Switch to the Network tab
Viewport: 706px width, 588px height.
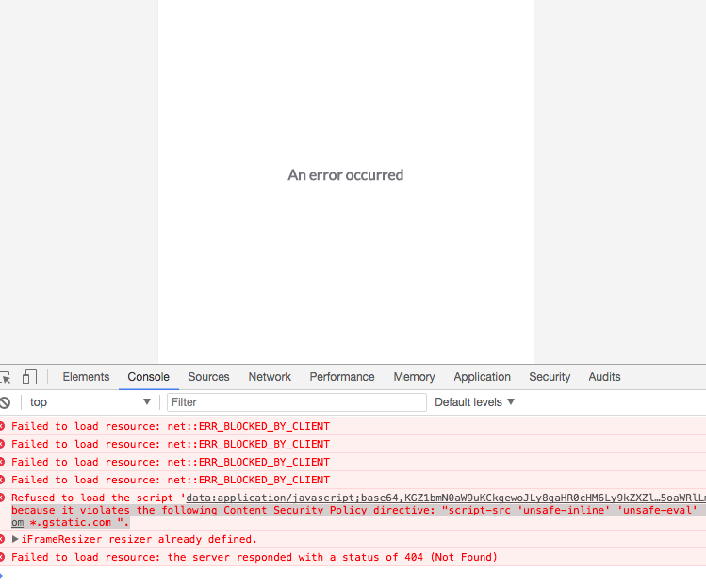pyautogui.click(x=270, y=377)
